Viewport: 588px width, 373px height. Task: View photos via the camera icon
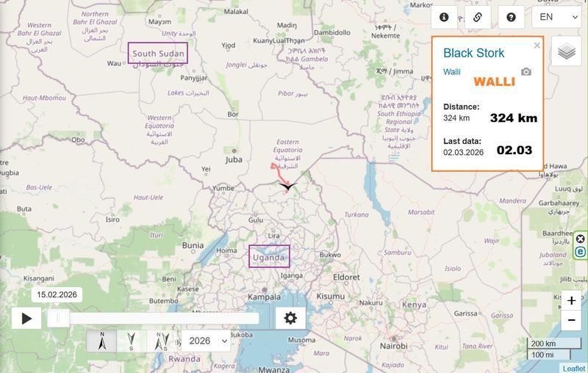tap(526, 71)
